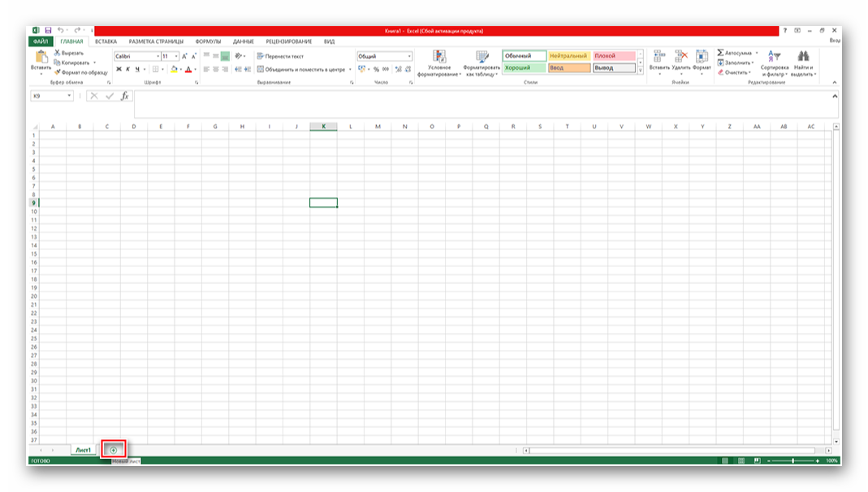Click AutoSum (Автосумма) button
This screenshot has width=868, height=492.
tap(735, 53)
